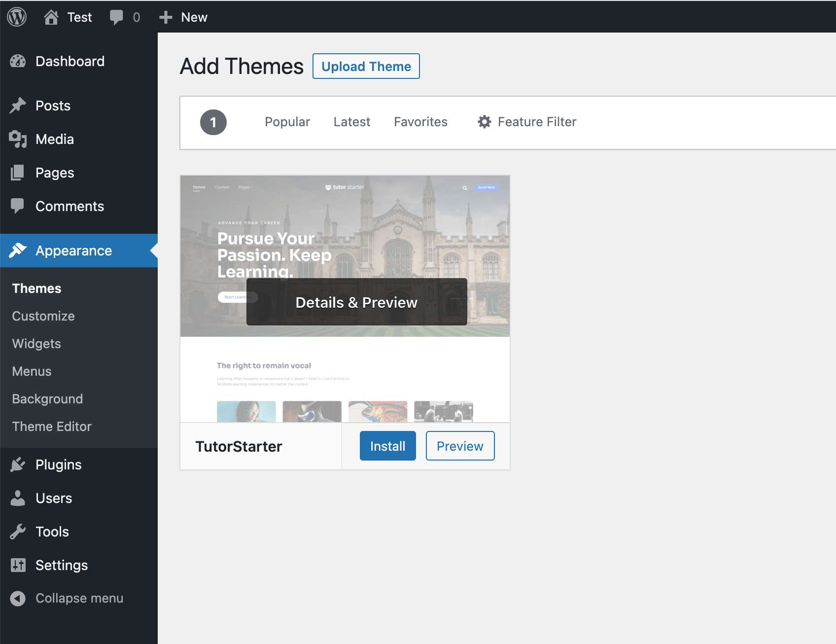Image resolution: width=836 pixels, height=644 pixels.
Task: Click the Plugins plug icon
Action: (18, 465)
